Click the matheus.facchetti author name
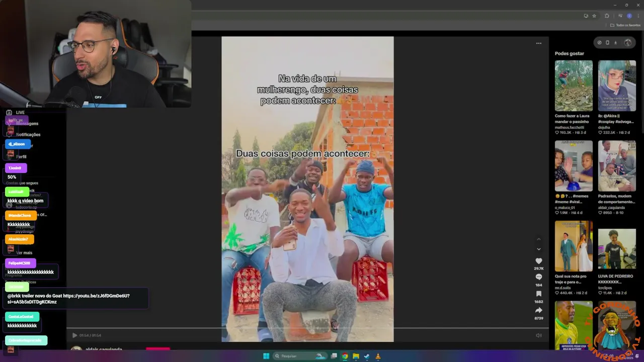644x362 pixels. point(571,127)
